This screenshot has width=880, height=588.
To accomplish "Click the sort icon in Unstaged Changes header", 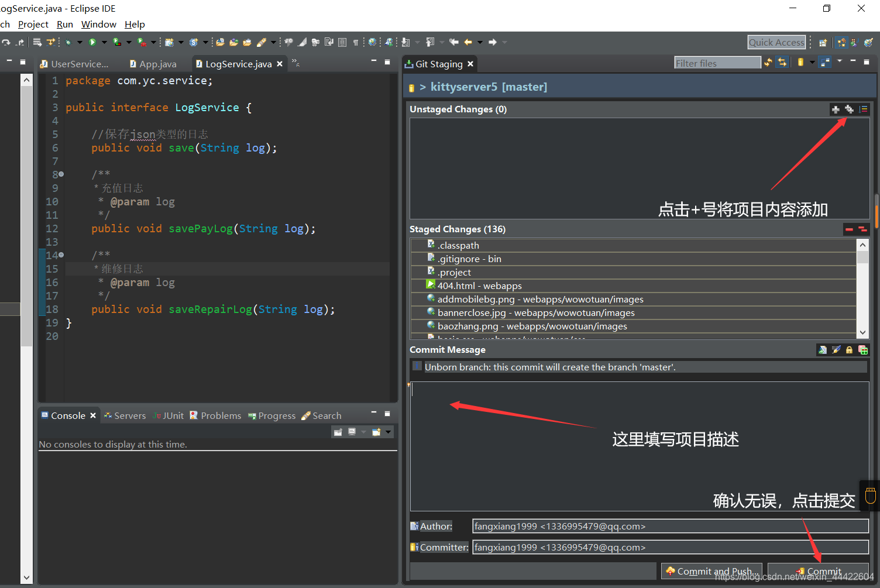I will point(864,109).
